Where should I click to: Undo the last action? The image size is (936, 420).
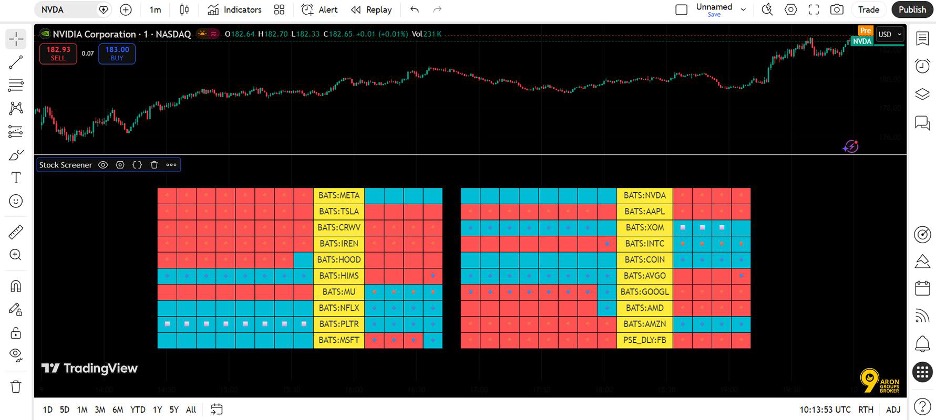415,10
